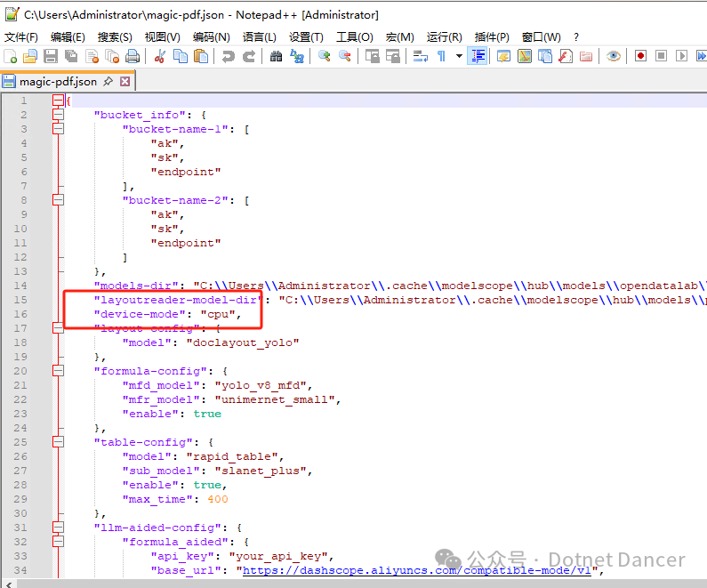This screenshot has width=707, height=588.
Task: Click the Zoom In magnifier icon
Action: (x=325, y=56)
